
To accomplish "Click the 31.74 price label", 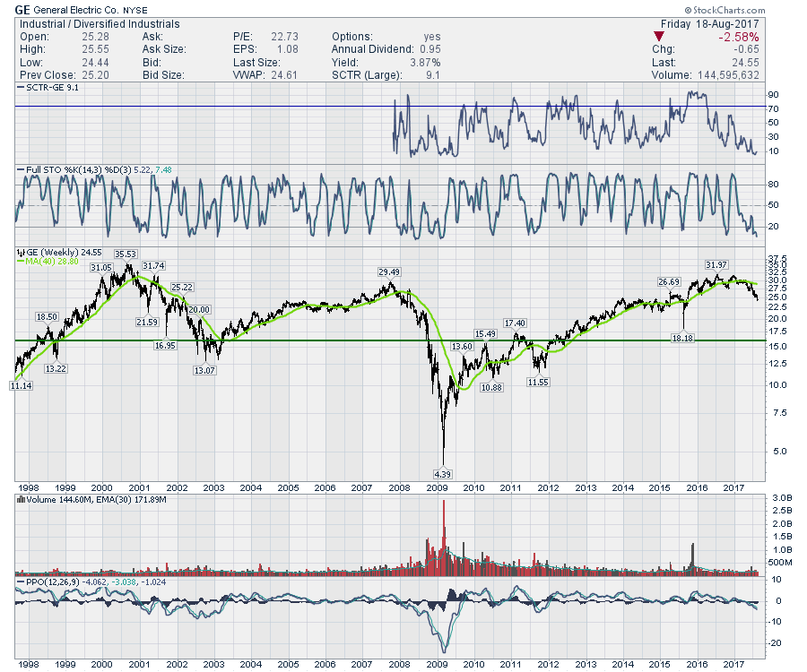I will tap(153, 266).
